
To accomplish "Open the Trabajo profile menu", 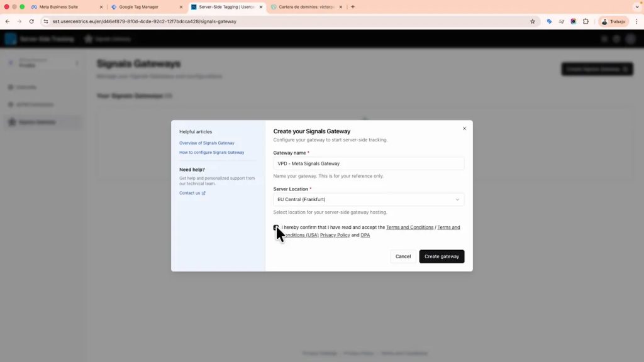I will (x=614, y=21).
